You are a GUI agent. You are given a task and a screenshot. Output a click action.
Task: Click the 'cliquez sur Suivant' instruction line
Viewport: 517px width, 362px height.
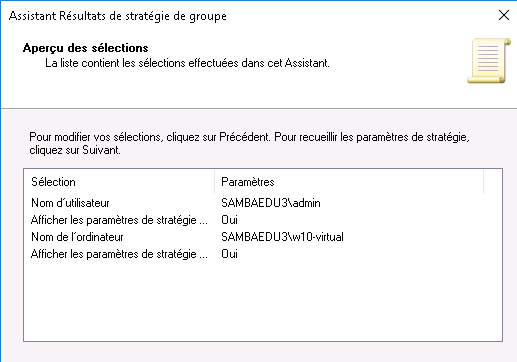click(x=75, y=150)
